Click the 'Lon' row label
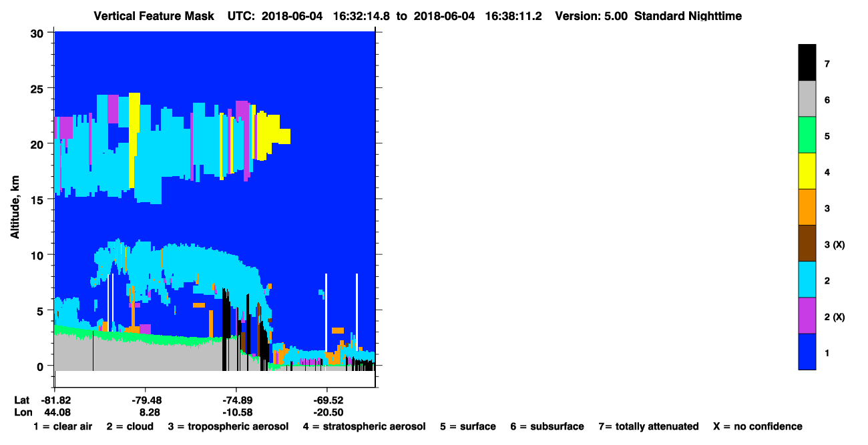Screen dimensions: 868x445 tap(23, 413)
